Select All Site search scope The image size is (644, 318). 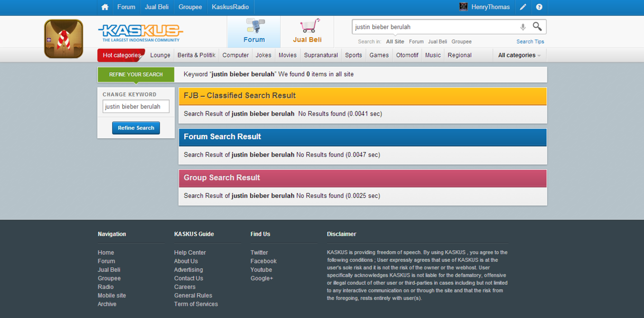tap(395, 42)
